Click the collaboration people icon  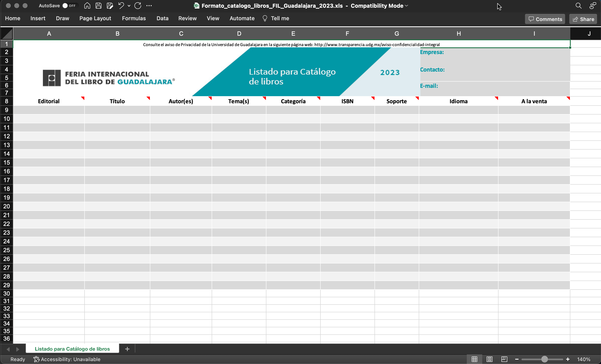click(x=592, y=6)
